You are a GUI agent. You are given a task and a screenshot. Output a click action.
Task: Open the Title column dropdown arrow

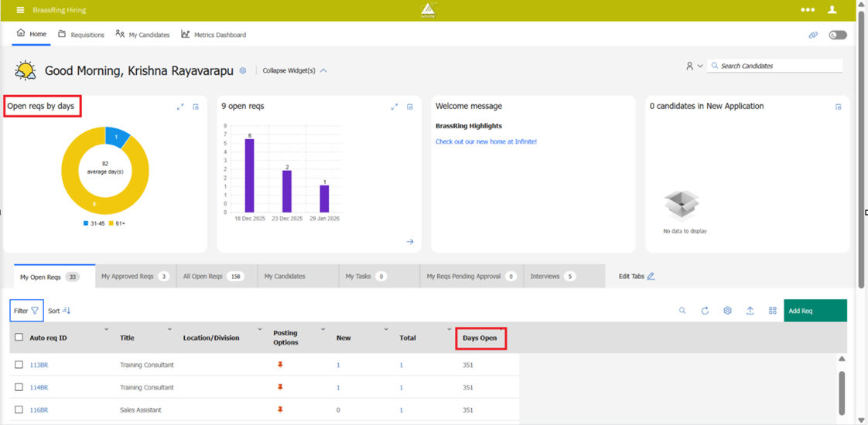(169, 330)
